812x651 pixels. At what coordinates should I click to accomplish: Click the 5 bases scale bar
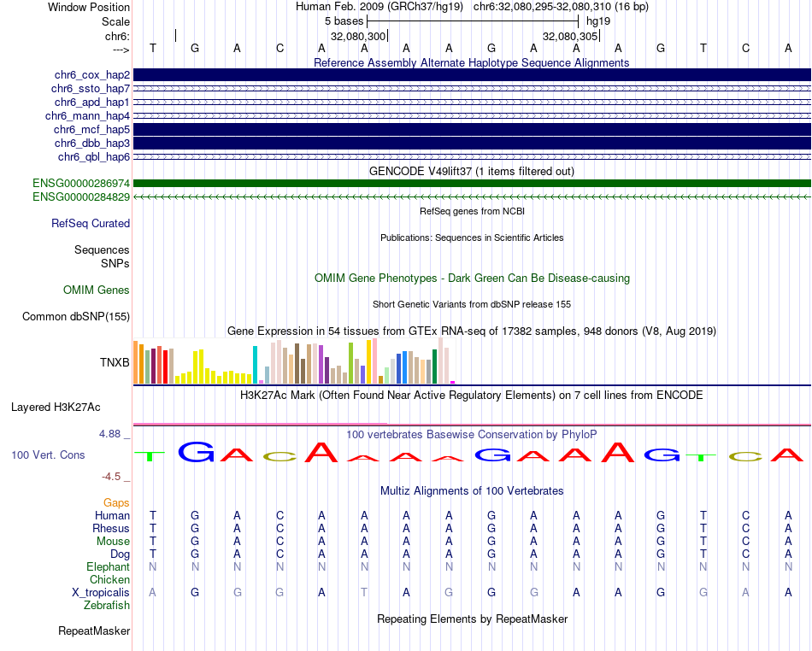(473, 21)
